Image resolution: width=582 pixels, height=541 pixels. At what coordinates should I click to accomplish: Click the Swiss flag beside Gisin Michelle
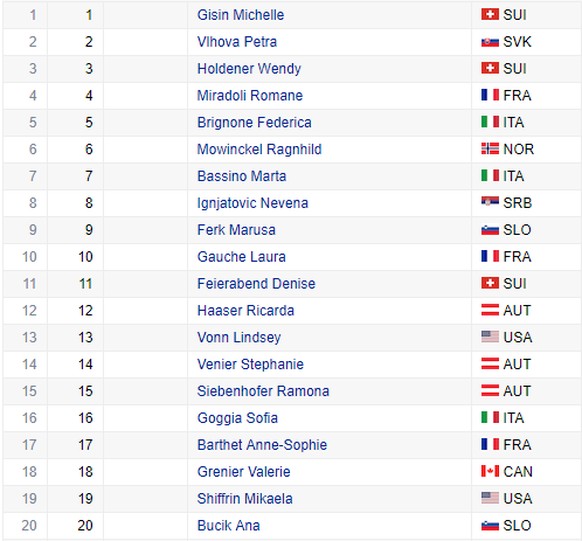pyautogui.click(x=490, y=15)
